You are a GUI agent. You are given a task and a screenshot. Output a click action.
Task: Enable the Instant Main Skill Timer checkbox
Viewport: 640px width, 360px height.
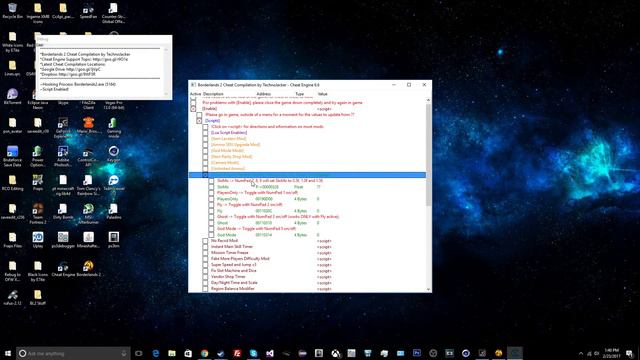click(x=205, y=247)
